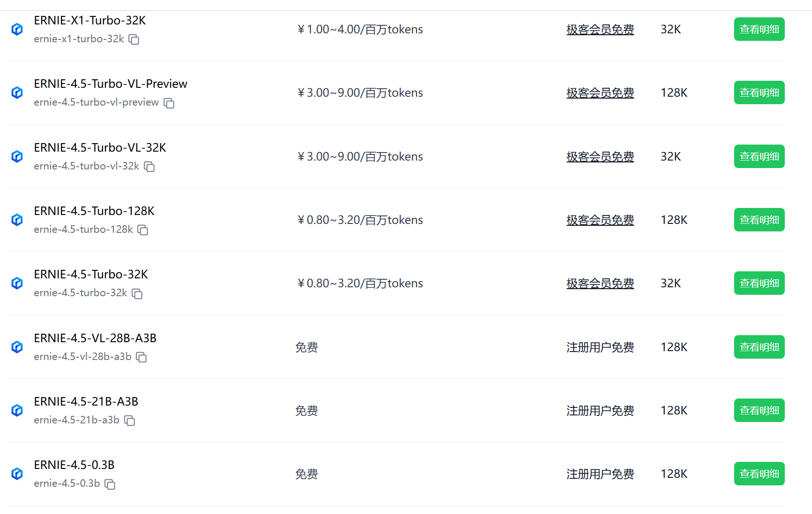
Task: Click price ￥3.00~9.00 in ERNIE-4.5-Turbo-VL-32K row
Action: point(360,157)
